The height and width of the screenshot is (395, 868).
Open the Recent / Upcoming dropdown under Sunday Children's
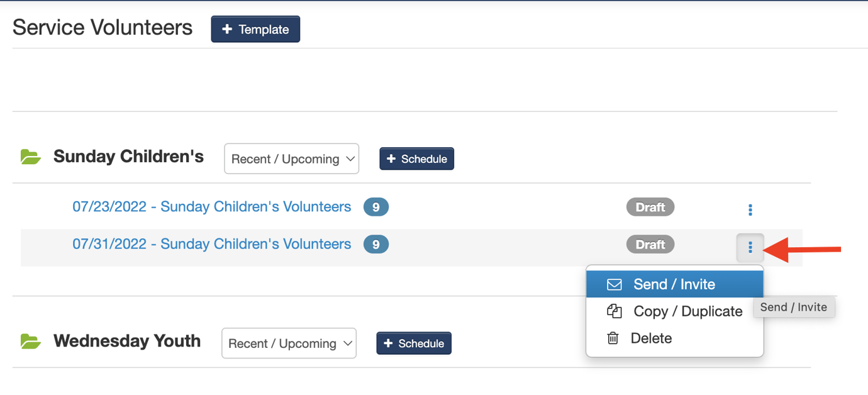coord(291,159)
